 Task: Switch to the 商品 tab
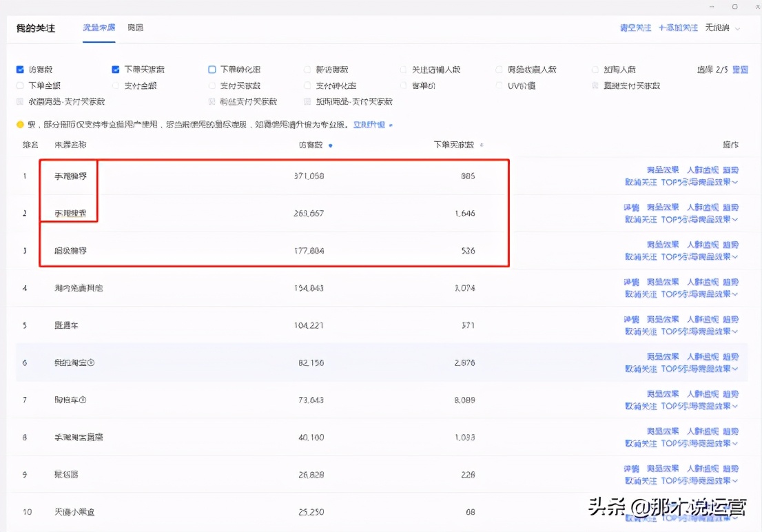pyautogui.click(x=136, y=28)
